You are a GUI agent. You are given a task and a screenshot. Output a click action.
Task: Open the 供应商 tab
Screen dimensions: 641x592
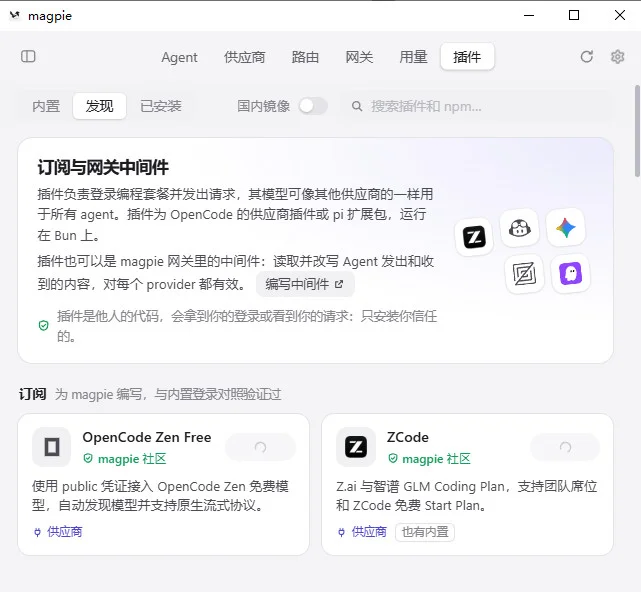pyautogui.click(x=244, y=57)
